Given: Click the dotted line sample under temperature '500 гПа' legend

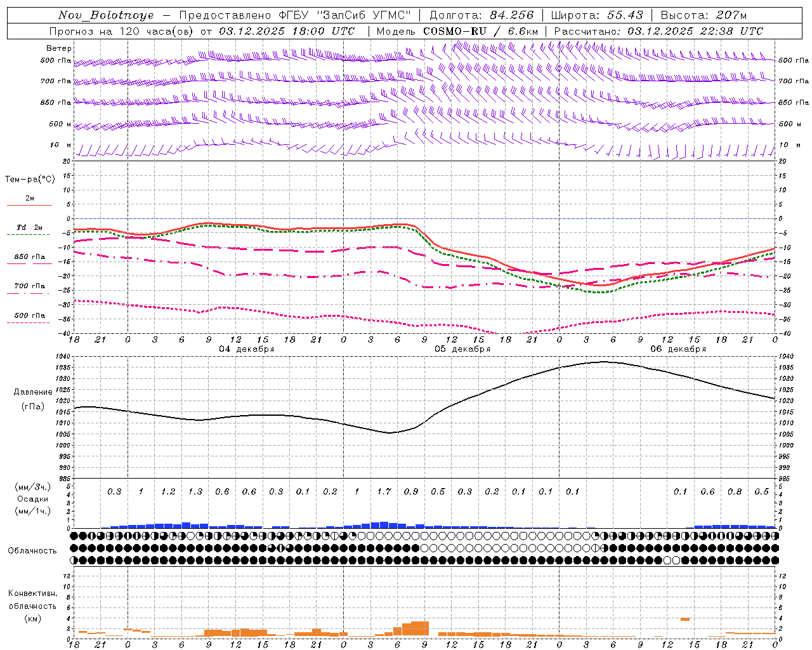Looking at the screenshot, I should click(28, 322).
